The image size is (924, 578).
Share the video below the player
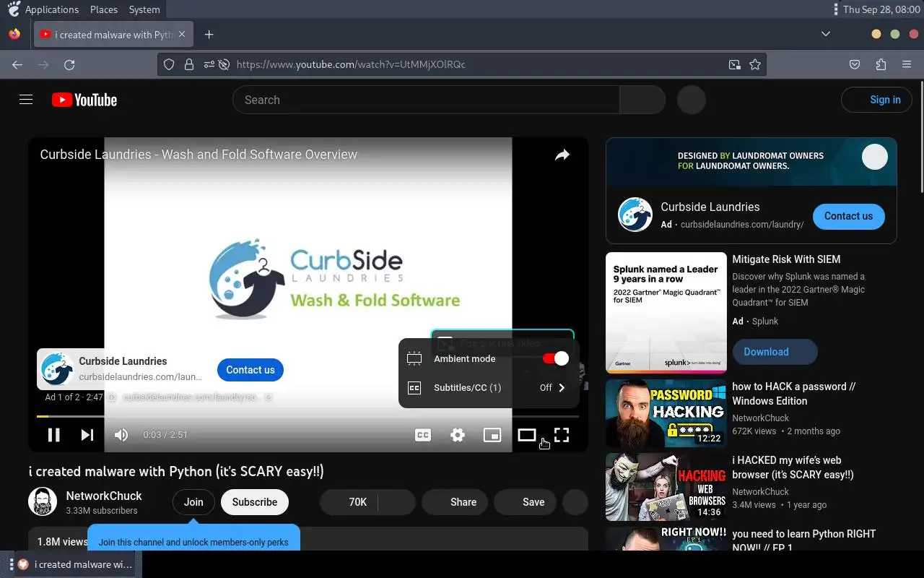pos(455,502)
